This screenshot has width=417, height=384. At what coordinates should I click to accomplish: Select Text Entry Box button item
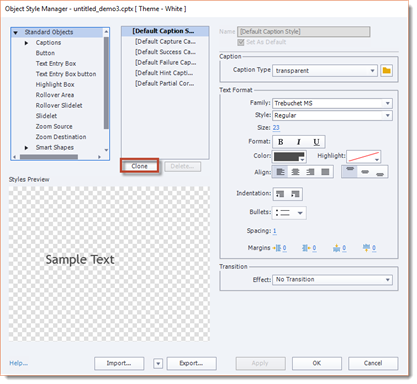(66, 74)
